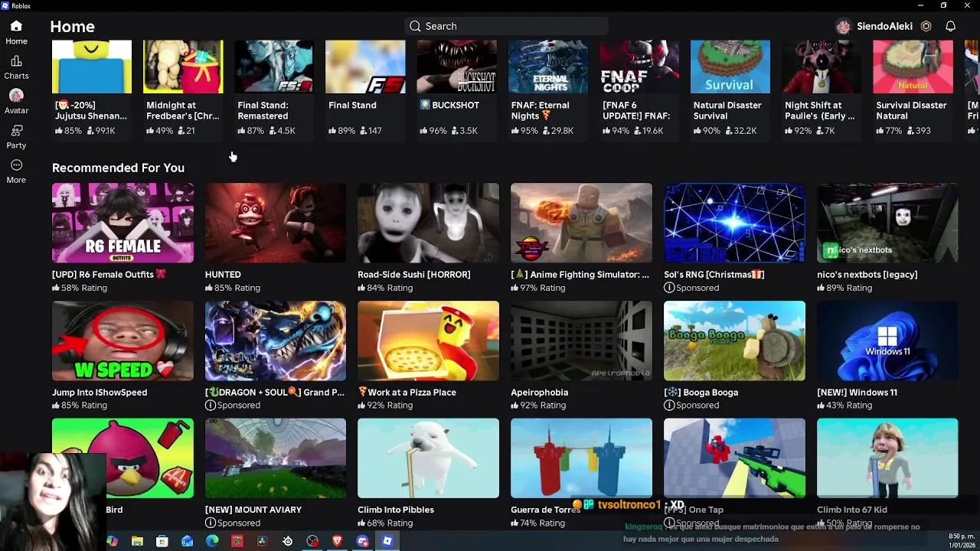Image resolution: width=980 pixels, height=551 pixels.
Task: Open Booga Booga thumbnail
Action: 734,341
